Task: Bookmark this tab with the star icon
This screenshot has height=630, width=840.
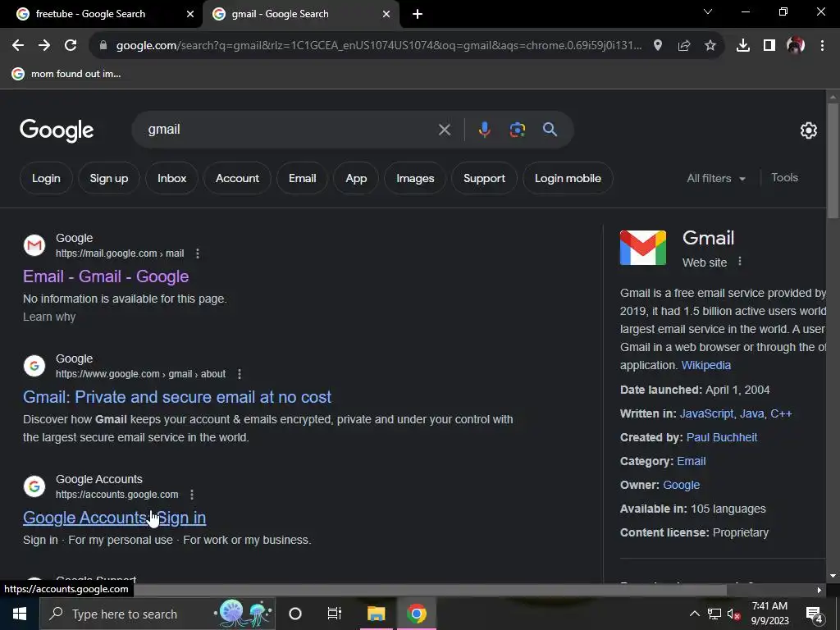Action: pyautogui.click(x=710, y=46)
